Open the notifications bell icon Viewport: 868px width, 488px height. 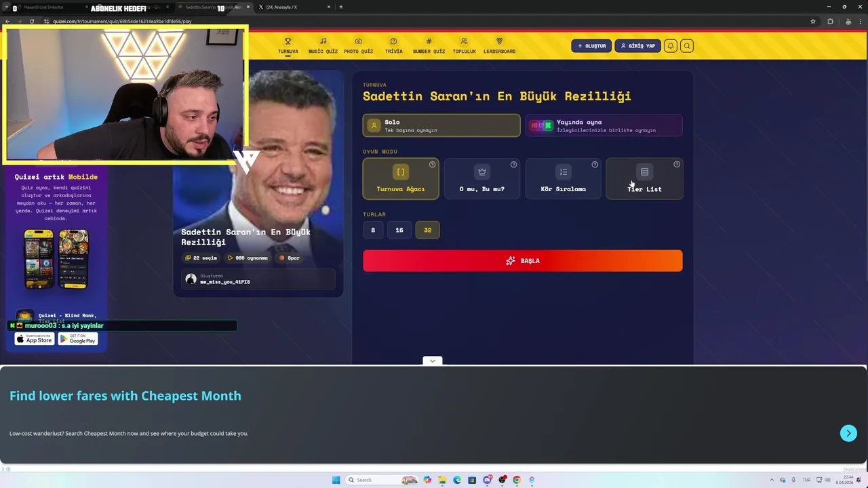[670, 46]
